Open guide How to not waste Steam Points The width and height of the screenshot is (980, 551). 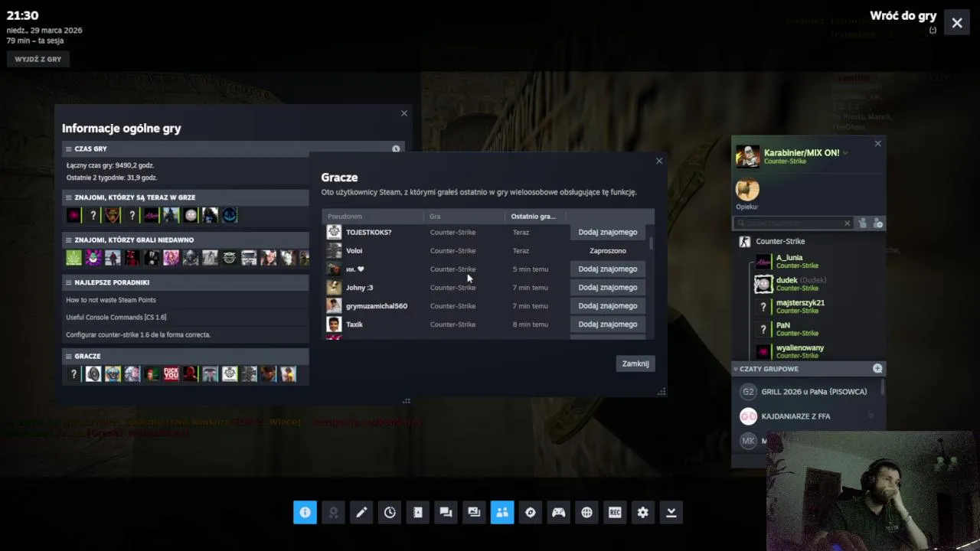[111, 300]
